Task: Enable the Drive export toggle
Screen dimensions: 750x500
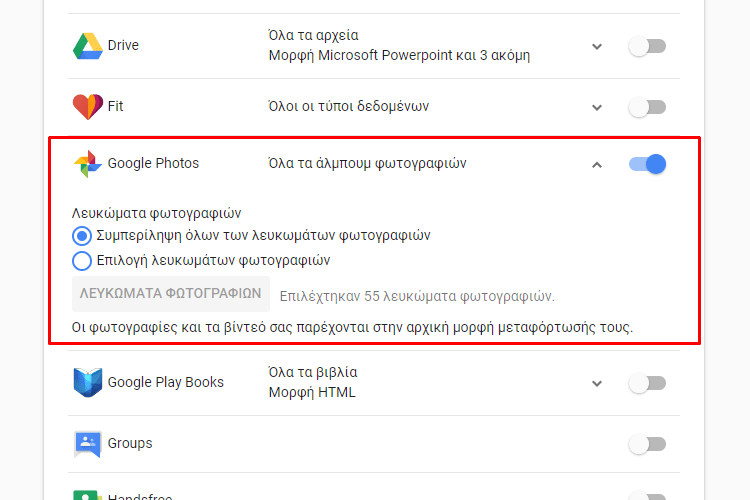Action: tap(647, 46)
